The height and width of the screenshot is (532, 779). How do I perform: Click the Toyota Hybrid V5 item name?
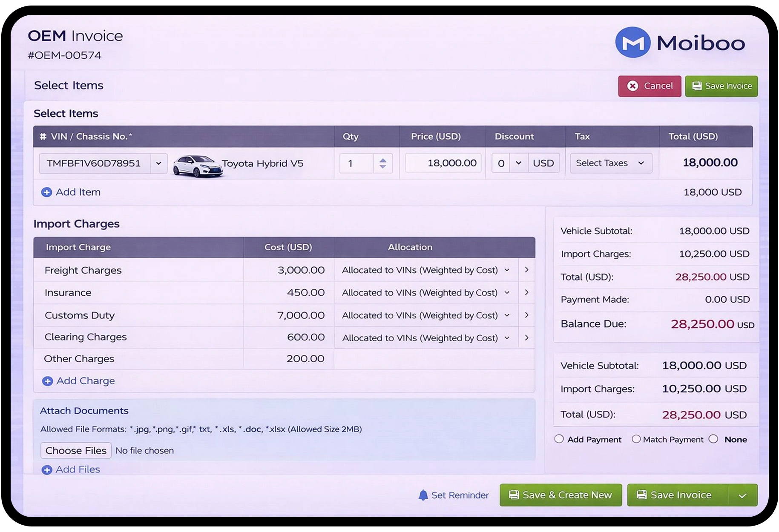[x=263, y=163]
